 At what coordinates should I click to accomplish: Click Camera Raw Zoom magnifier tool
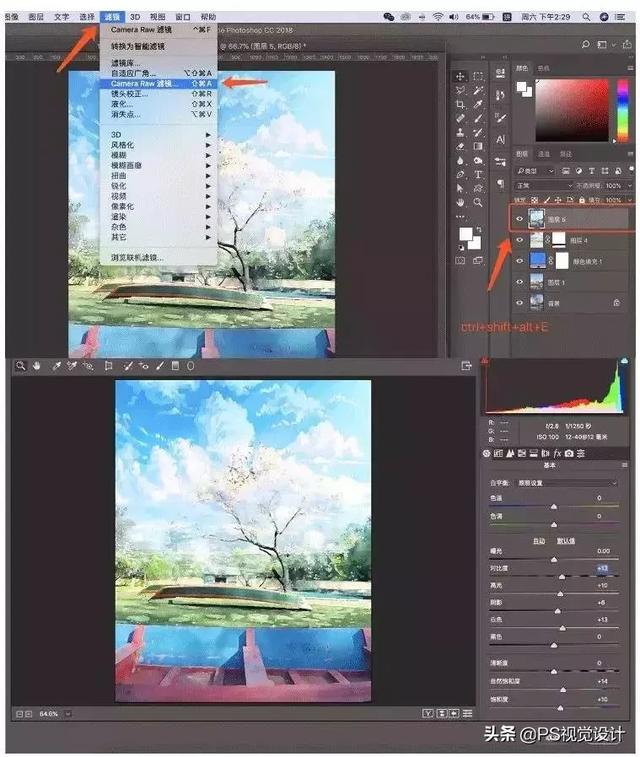pos(20,366)
